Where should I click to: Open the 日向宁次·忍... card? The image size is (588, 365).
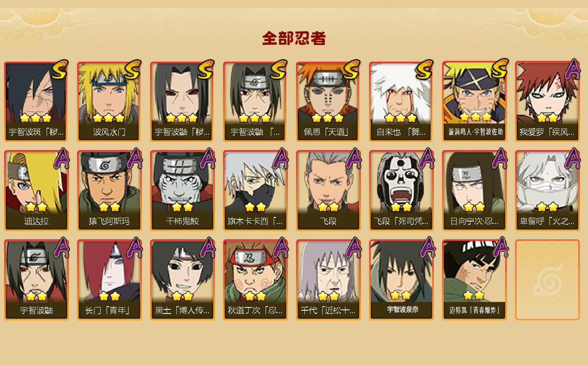474,191
